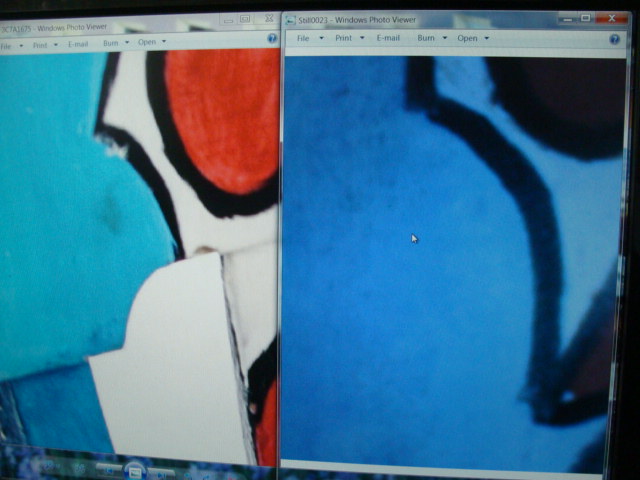This screenshot has height=480, width=640.
Task: Click E-mail in the right window toolbar
Action: pos(388,37)
